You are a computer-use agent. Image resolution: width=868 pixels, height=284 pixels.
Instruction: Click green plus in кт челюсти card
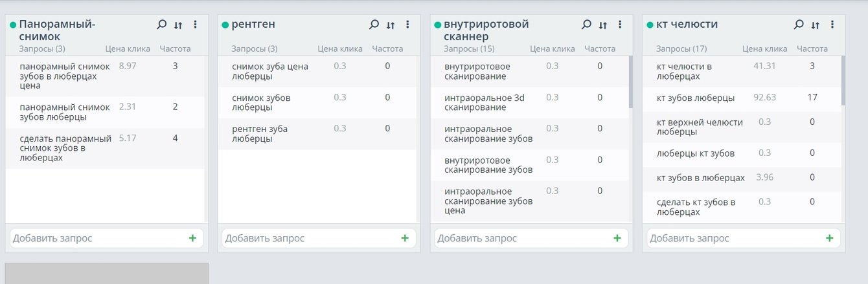pos(830,238)
